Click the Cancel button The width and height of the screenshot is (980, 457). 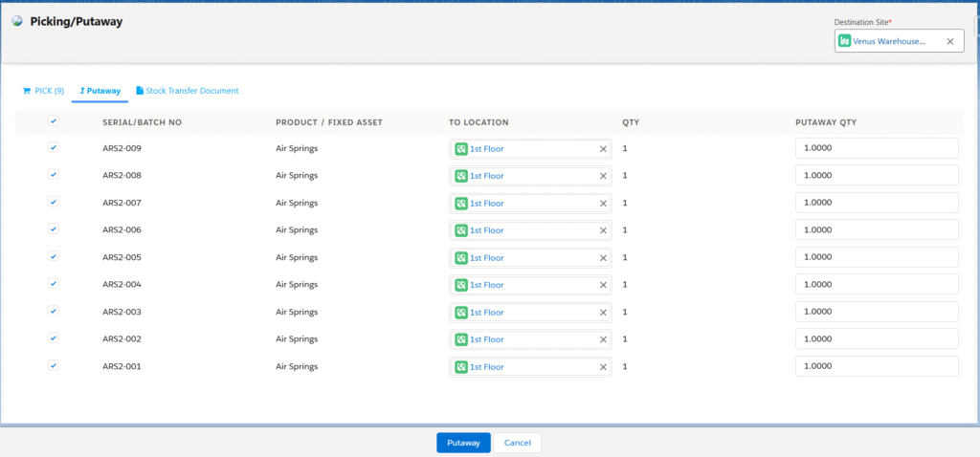tap(517, 443)
